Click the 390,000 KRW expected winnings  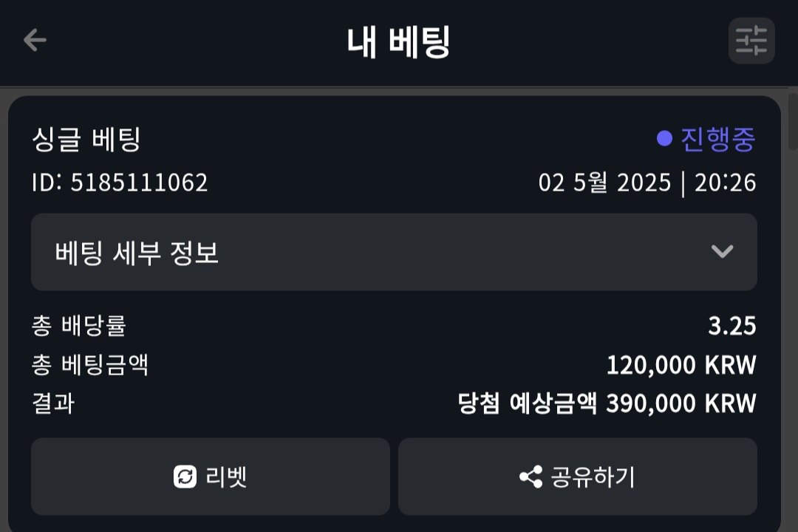(681, 403)
